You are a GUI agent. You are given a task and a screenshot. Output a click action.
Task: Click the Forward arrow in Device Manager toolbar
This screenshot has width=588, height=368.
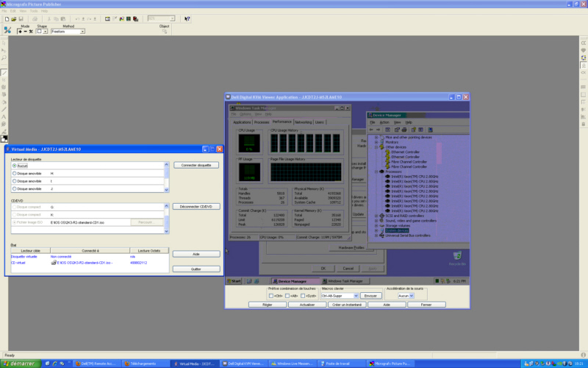[378, 130]
